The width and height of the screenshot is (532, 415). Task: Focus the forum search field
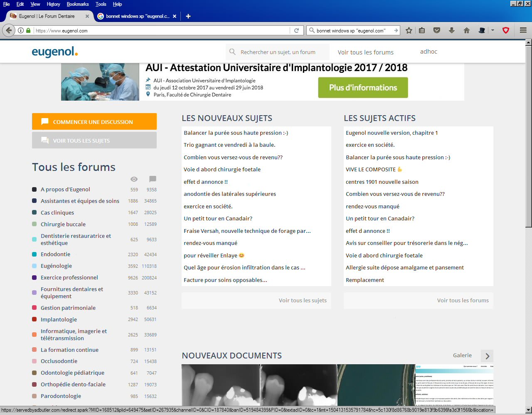pos(278,52)
